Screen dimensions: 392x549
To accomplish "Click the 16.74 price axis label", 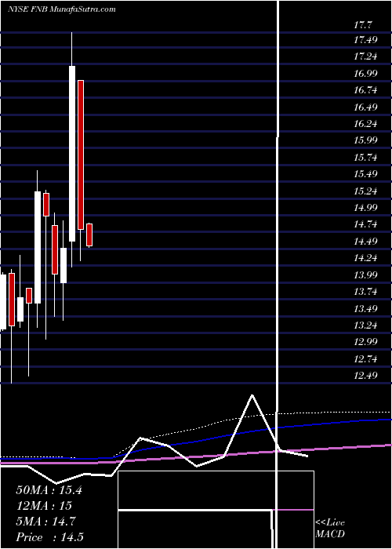I will pyautogui.click(x=365, y=90).
